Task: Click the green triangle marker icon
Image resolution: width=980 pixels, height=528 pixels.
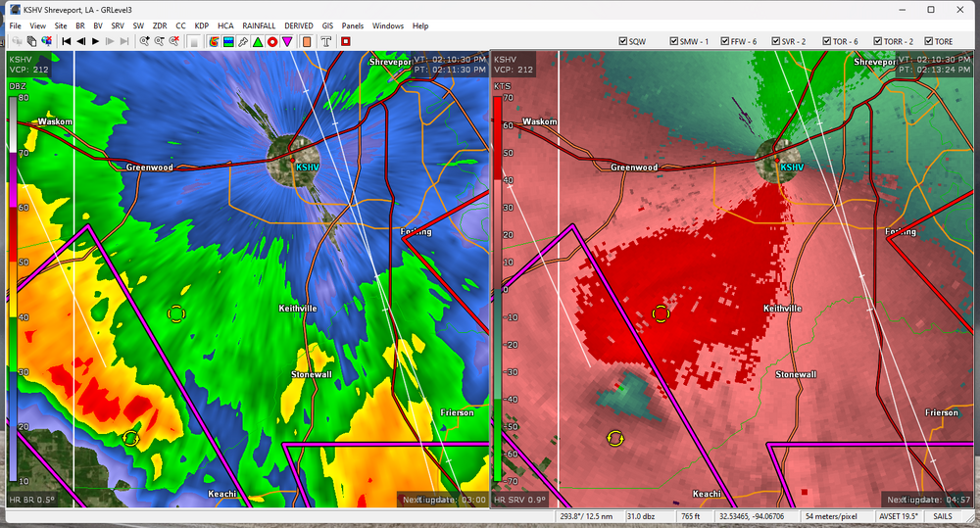Action: [x=257, y=41]
